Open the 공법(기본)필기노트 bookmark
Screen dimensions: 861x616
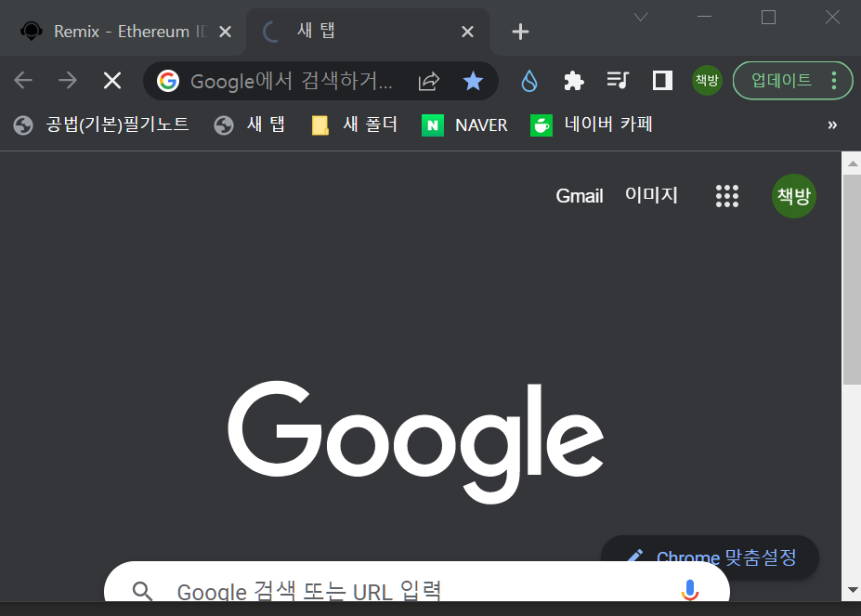tap(101, 125)
